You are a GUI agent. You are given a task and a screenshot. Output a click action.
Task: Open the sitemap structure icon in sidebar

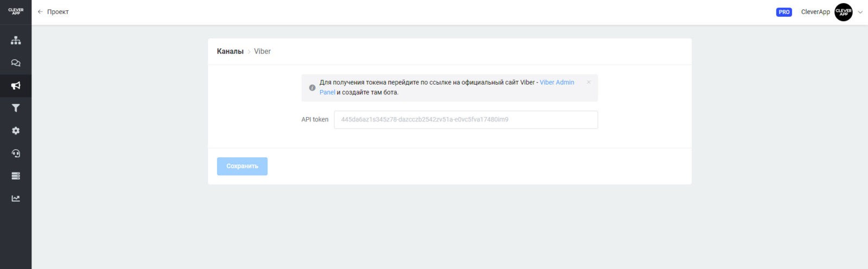point(16,40)
